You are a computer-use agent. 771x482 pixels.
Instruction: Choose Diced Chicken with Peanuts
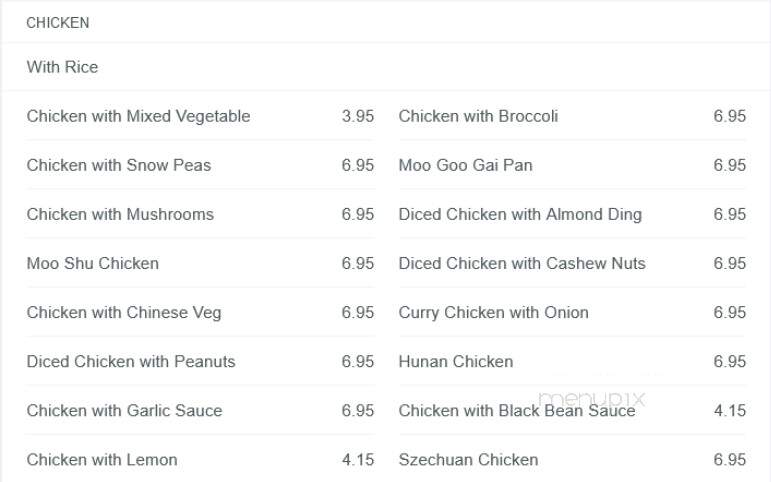tap(131, 362)
